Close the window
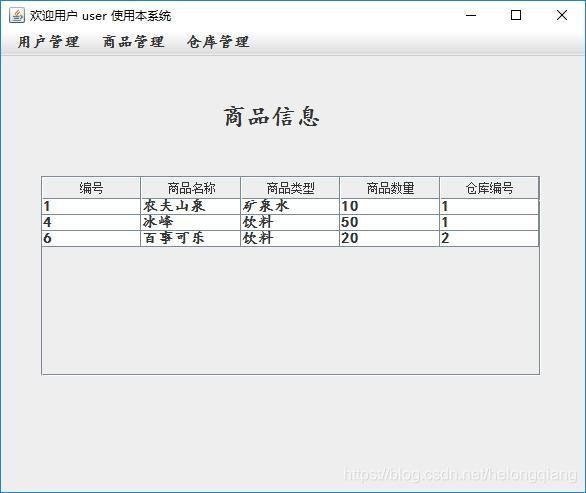The width and height of the screenshot is (586, 493). click(562, 15)
